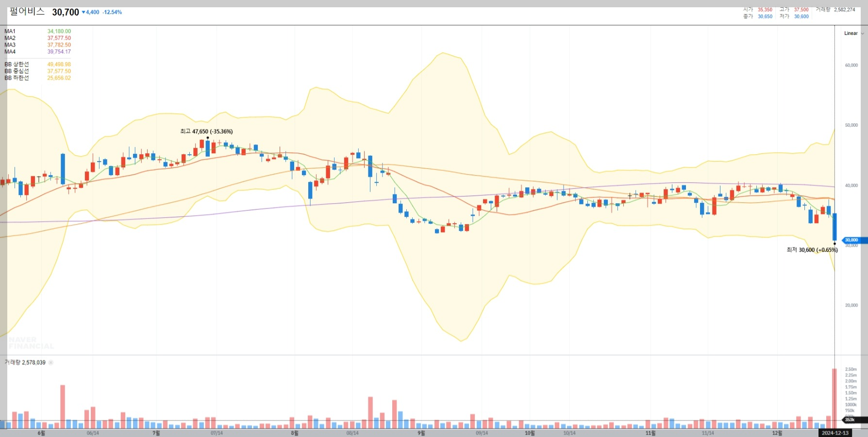868x437 pixels.
Task: Open the Linear scale type dropdown
Action: [854, 33]
